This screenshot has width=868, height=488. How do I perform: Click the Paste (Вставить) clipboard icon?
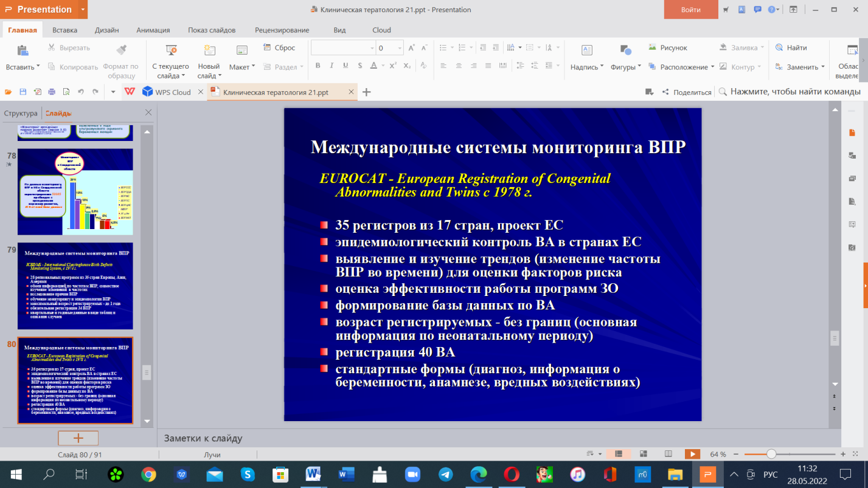[x=23, y=50]
